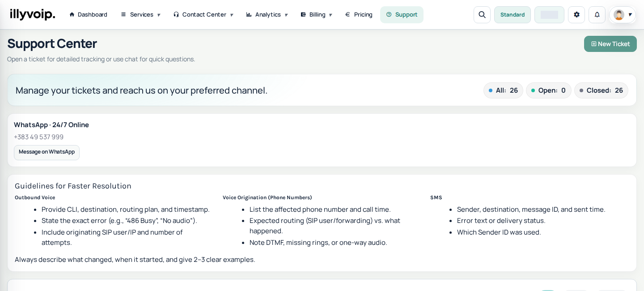The height and width of the screenshot is (291, 644).
Task: Click 'Error text or delivery status' bullet
Action: pos(501,220)
